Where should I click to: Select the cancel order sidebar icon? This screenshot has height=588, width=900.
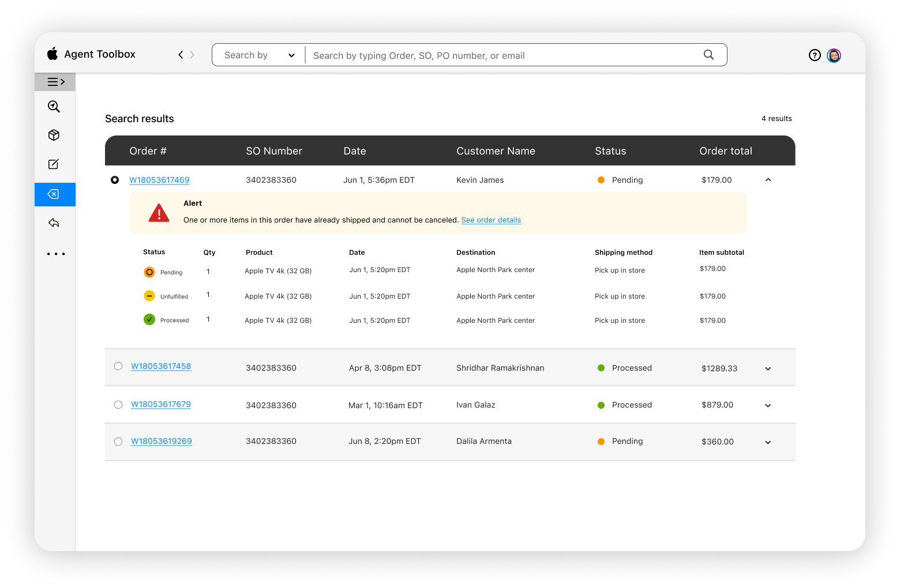coord(54,194)
